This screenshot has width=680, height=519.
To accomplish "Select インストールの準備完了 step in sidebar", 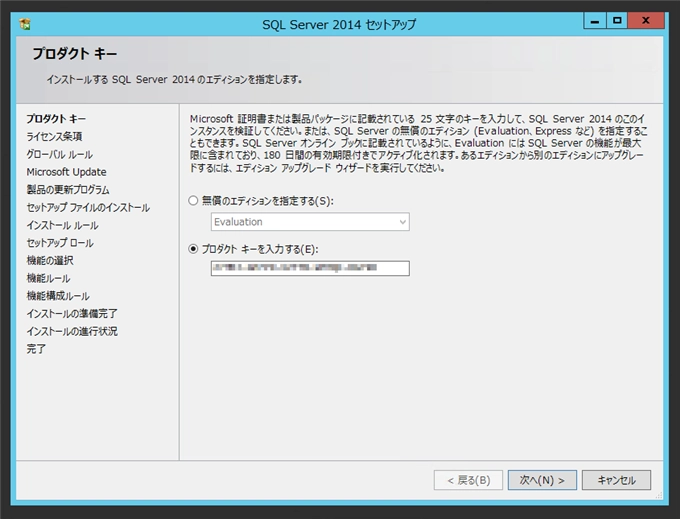I will tap(72, 313).
